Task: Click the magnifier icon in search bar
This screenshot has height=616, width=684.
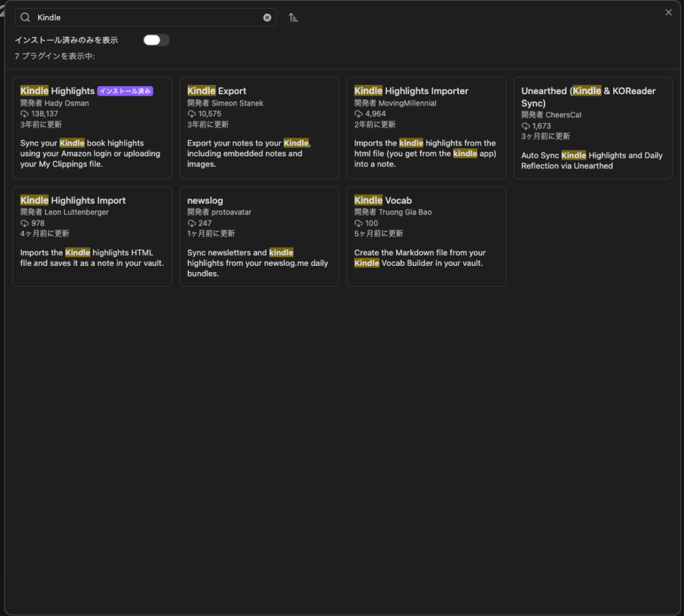Action: (25, 17)
